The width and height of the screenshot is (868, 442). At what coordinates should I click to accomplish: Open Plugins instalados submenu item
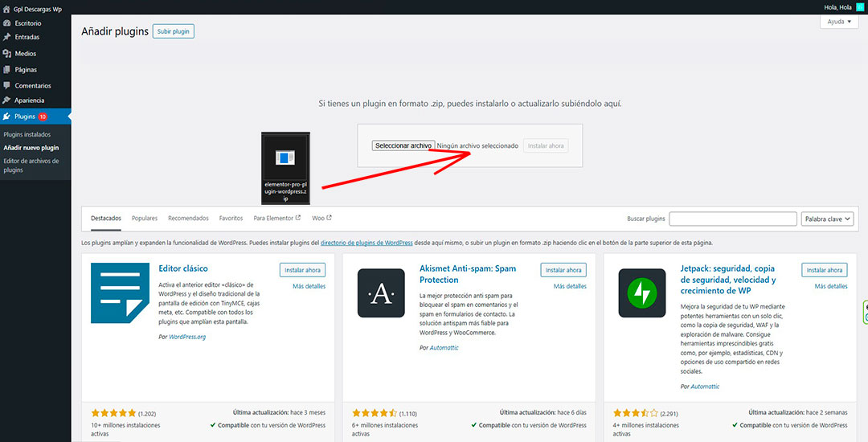[27, 134]
